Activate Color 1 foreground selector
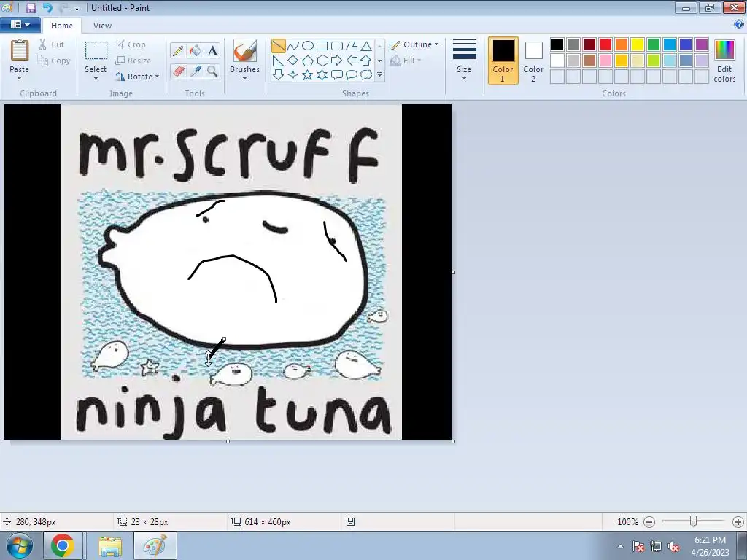The image size is (747, 560). pos(503,61)
